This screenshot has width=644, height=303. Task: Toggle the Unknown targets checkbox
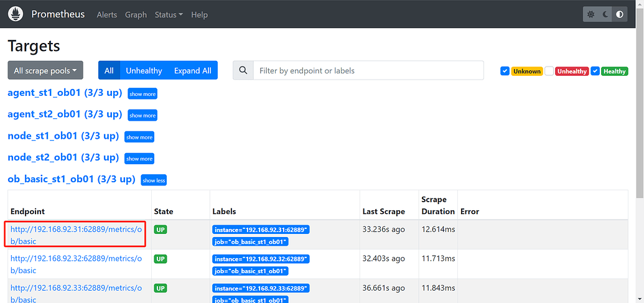(x=505, y=71)
